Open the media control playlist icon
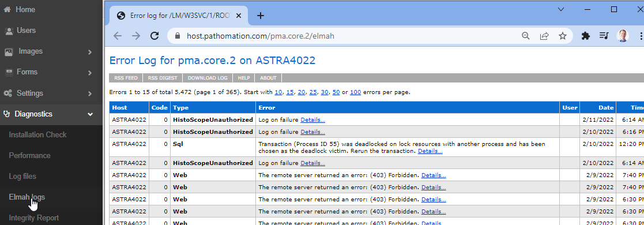 [604, 36]
